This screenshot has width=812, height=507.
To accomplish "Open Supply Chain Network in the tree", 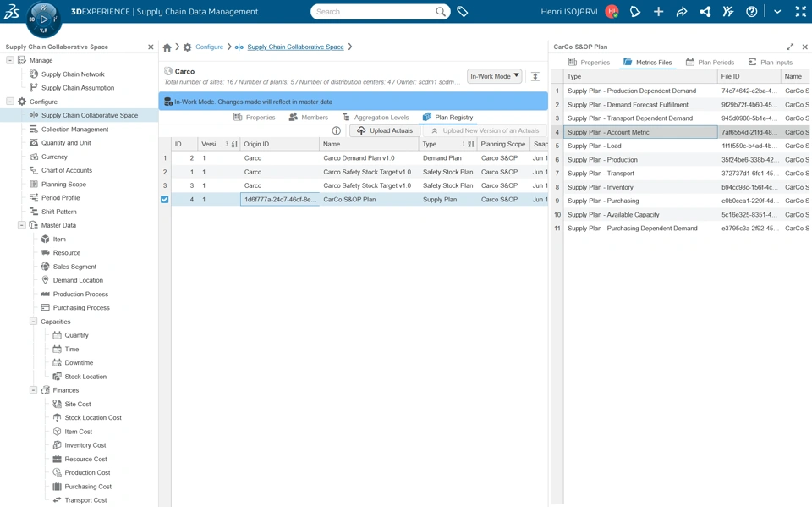I will pyautogui.click(x=73, y=74).
